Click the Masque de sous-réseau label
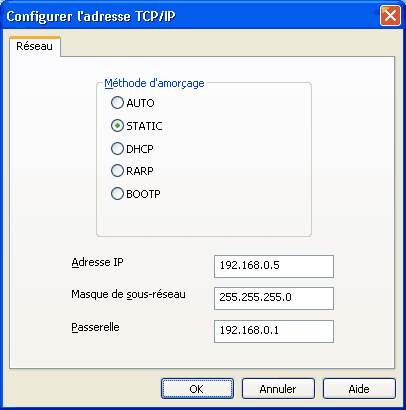Image resolution: width=406 pixels, height=410 pixels. 128,294
